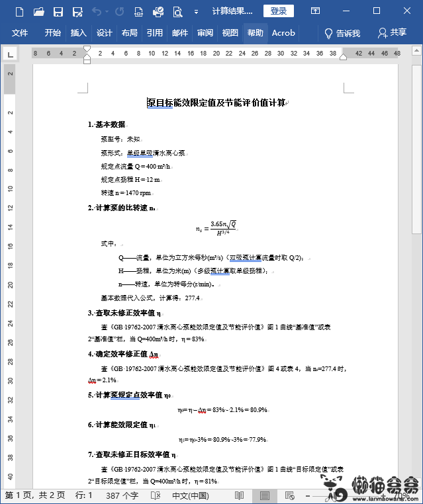The width and height of the screenshot is (423, 504).
Task: Switch to the 帮助 tab
Action: [256, 33]
